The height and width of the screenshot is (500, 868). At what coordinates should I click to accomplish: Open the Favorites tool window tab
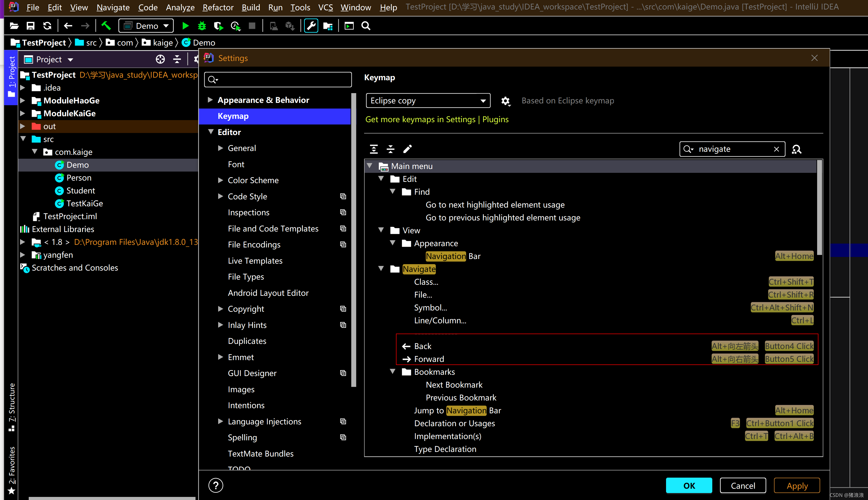coord(12,470)
